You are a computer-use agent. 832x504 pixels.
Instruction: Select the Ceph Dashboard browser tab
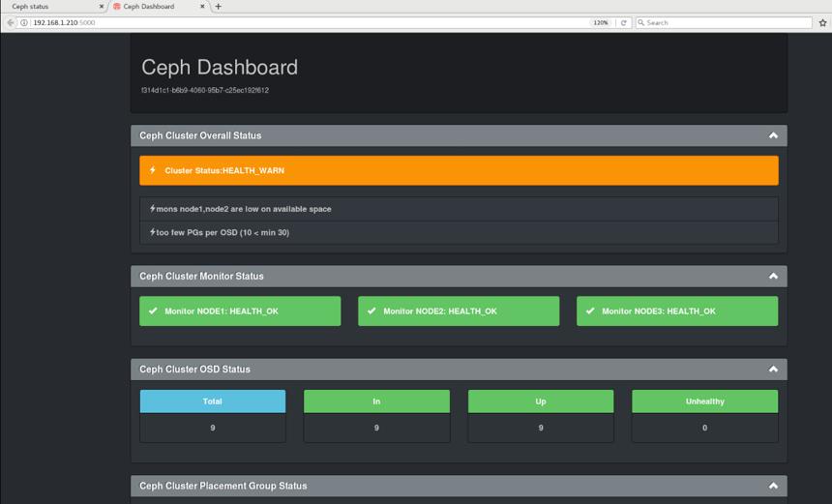pyautogui.click(x=158, y=7)
